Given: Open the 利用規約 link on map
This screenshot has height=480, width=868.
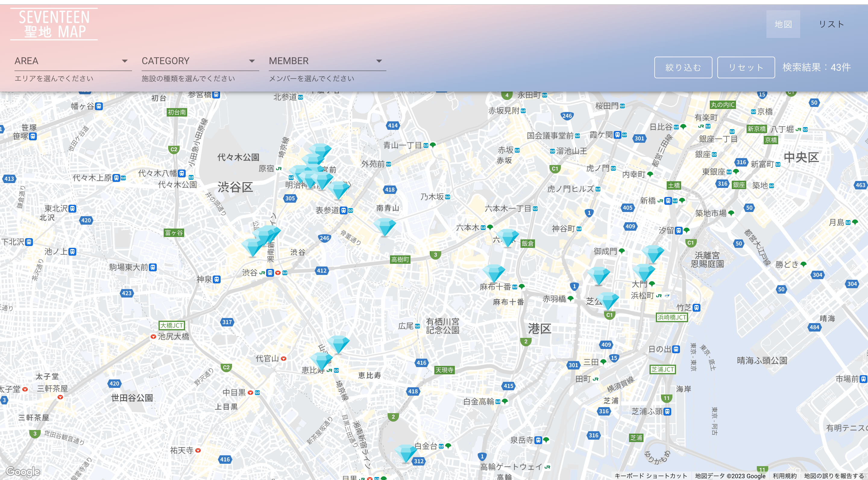Looking at the screenshot, I should pyautogui.click(x=785, y=475).
